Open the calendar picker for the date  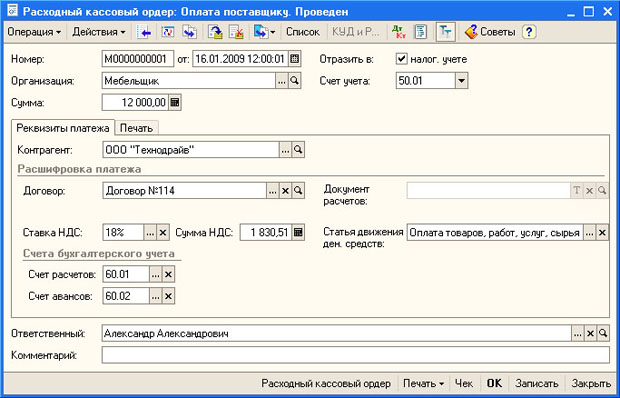point(294,59)
